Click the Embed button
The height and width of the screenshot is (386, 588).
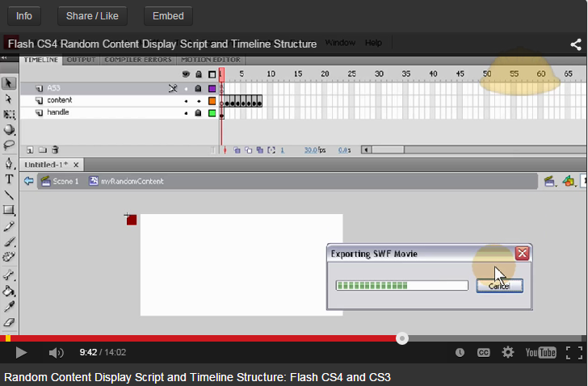pyautogui.click(x=168, y=15)
